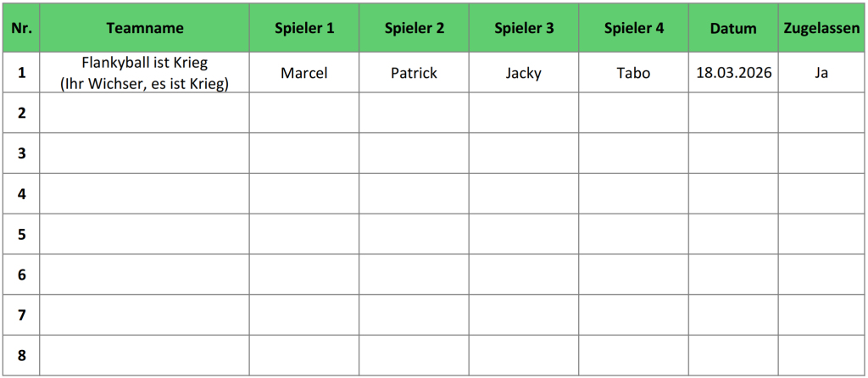The height and width of the screenshot is (378, 868).
Task: Click the 'Spieler 1' column header
Action: tap(304, 28)
